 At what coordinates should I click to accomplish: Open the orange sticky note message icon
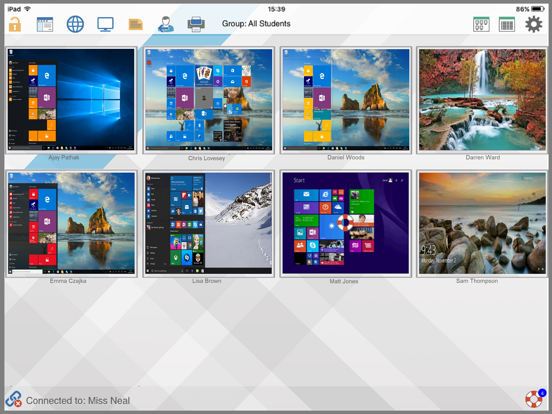[136, 25]
